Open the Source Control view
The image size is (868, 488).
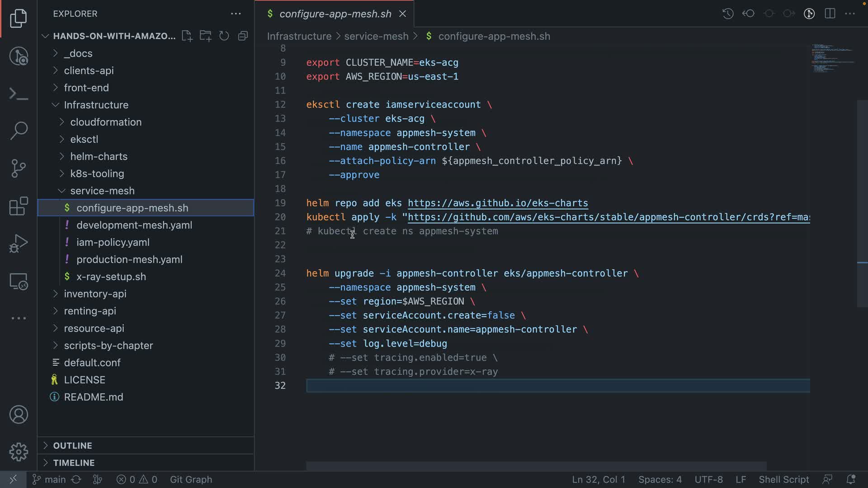coord(19,169)
